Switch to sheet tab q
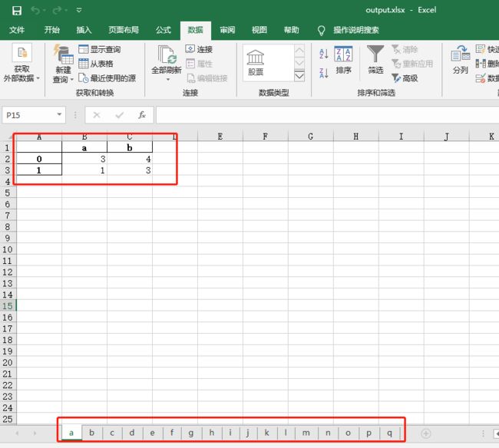Screen dimensions: 499x448 [389, 433]
